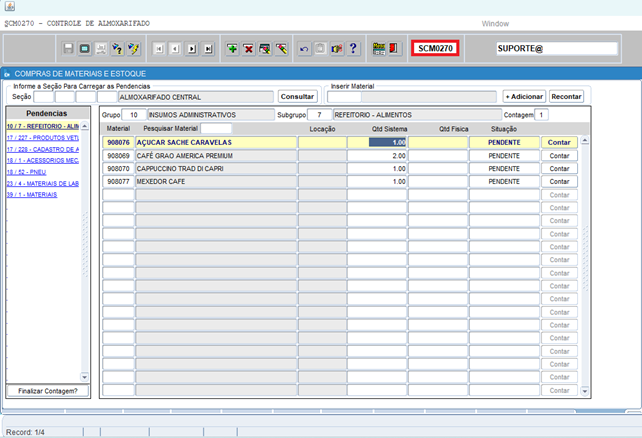642x438 pixels.
Task: Exit the form with the red door icon
Action: pyautogui.click(x=393, y=49)
